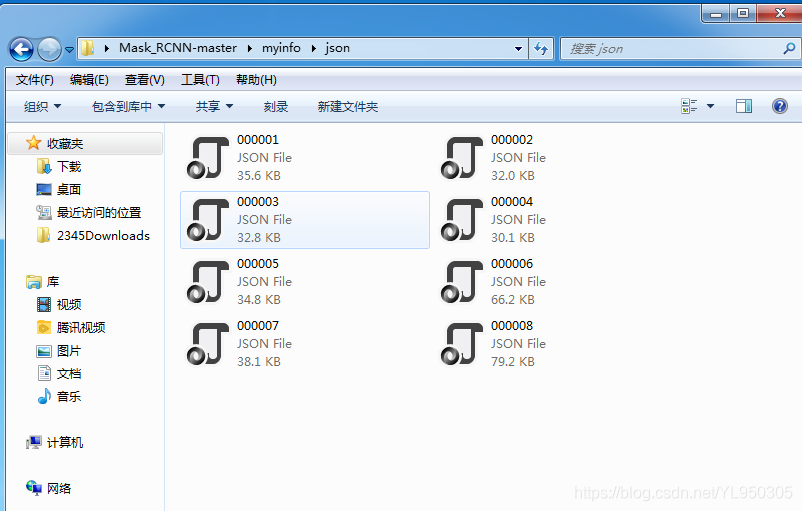
Task: Click the 34.8 KB size text
Action: 259,300
